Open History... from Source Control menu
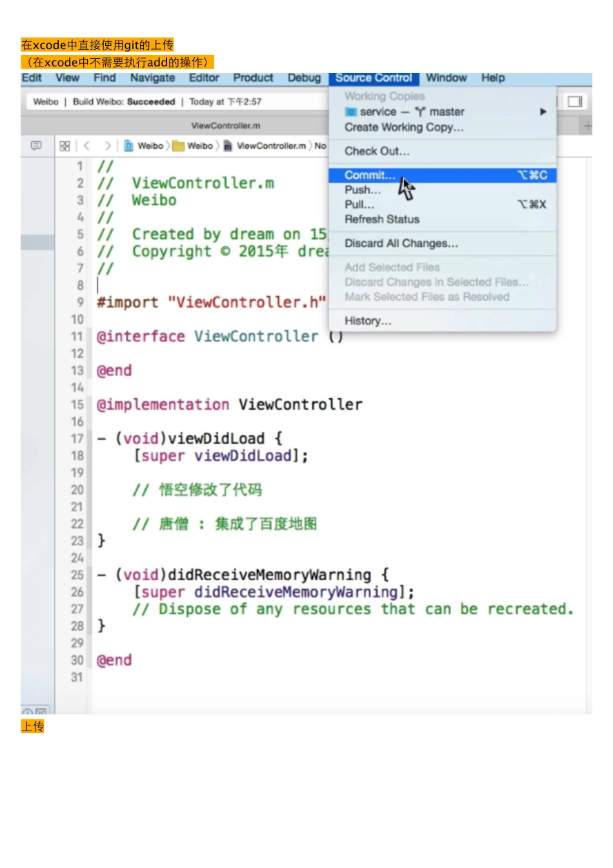 click(x=367, y=321)
